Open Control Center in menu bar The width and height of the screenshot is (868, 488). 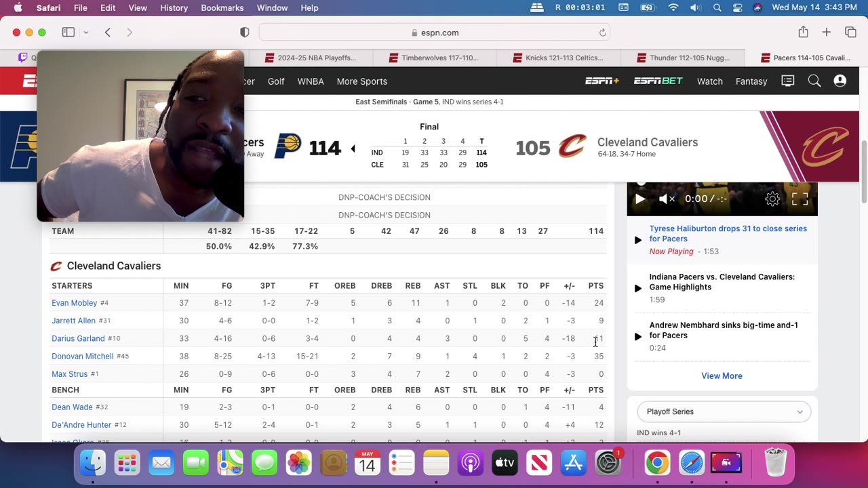pos(738,7)
